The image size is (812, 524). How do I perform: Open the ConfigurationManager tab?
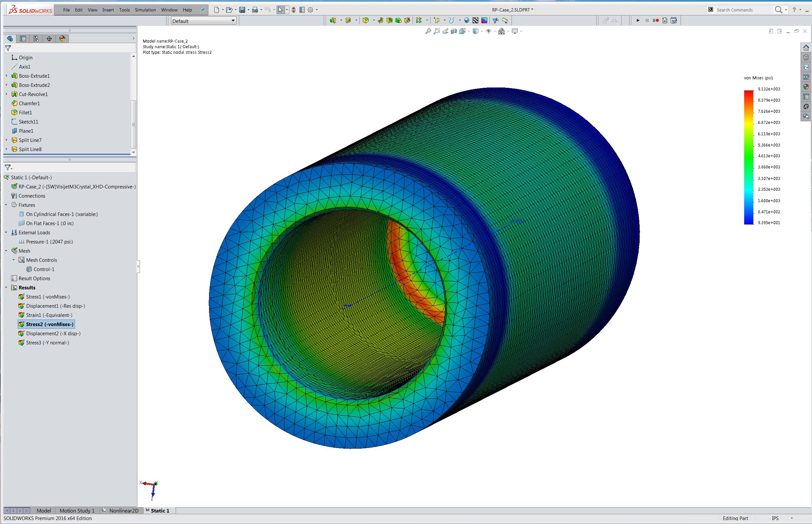coord(36,38)
